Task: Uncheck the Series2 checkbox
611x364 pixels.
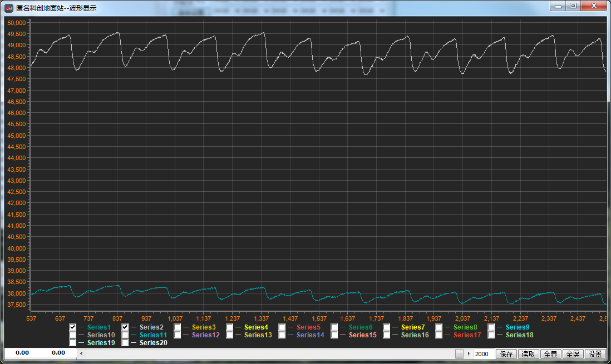Action: [125, 327]
